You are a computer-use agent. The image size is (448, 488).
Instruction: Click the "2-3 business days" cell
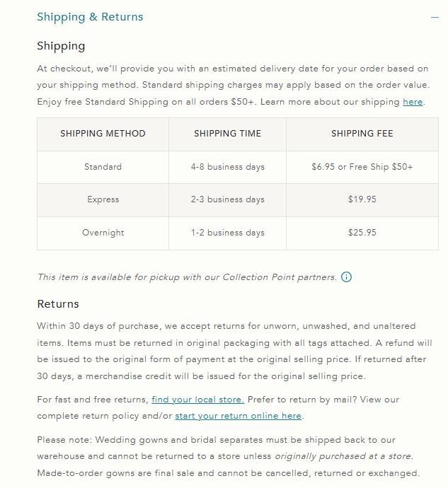point(227,199)
